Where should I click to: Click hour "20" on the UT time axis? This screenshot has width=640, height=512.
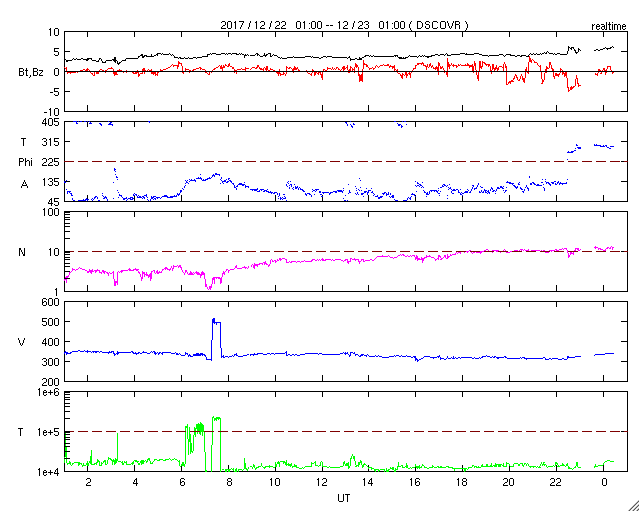510,482
